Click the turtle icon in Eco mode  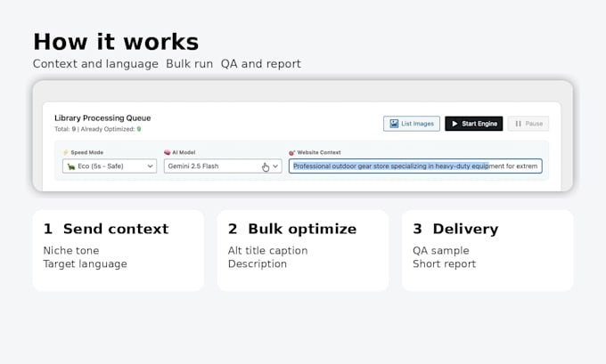71,166
